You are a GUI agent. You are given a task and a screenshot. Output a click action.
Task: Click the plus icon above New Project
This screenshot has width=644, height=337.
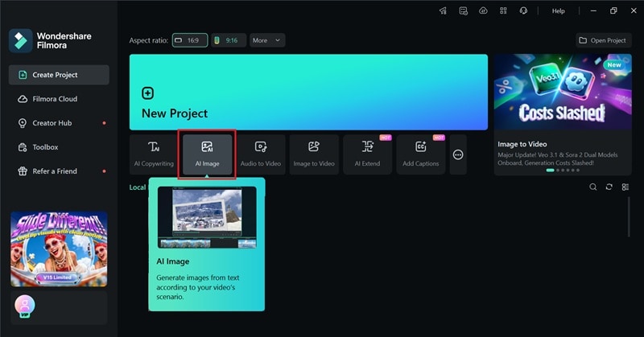click(148, 93)
